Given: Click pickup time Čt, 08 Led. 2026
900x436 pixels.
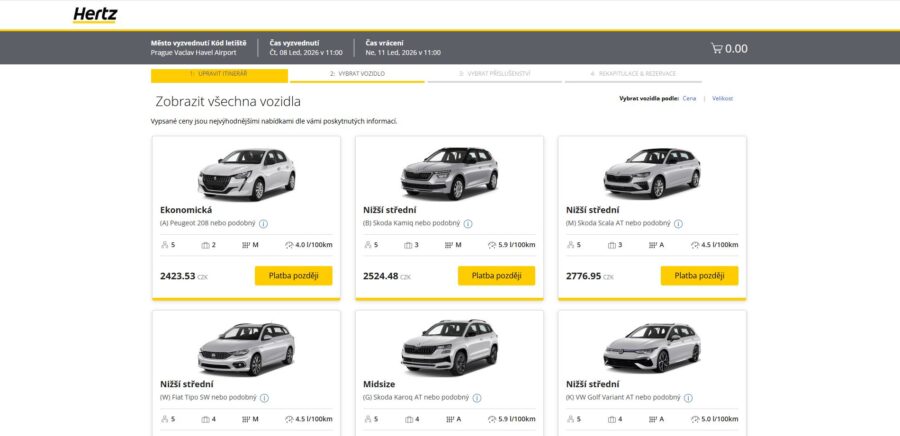Looking at the screenshot, I should (x=306, y=53).
